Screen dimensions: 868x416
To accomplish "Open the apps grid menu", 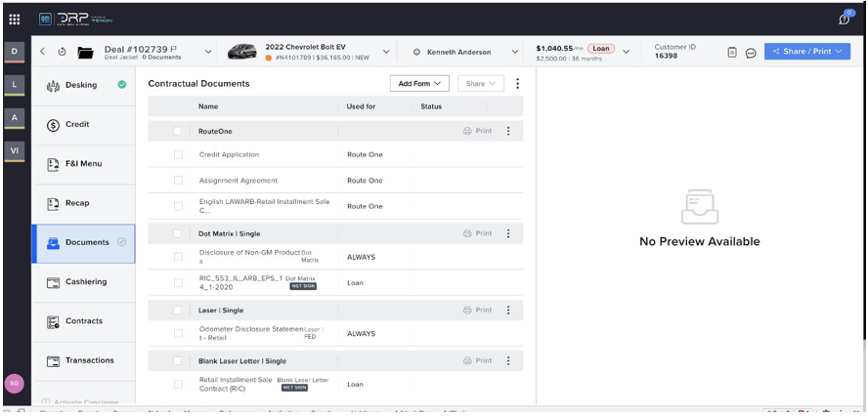I will pos(15,20).
